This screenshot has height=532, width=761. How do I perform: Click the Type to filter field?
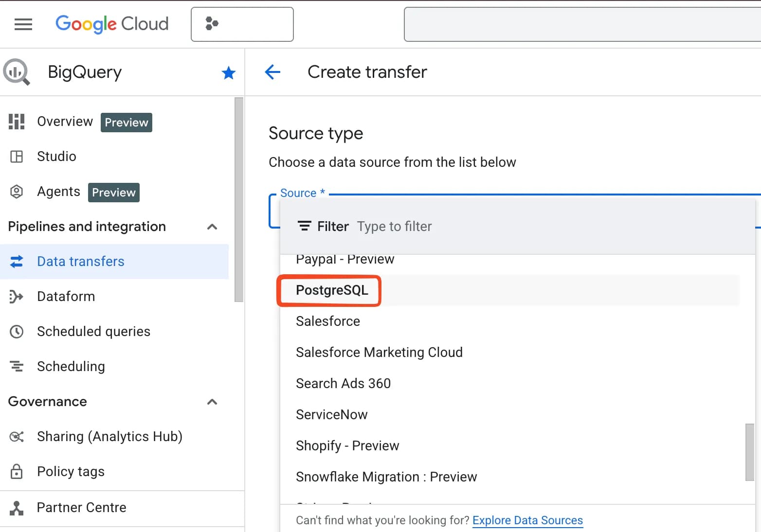tap(395, 226)
